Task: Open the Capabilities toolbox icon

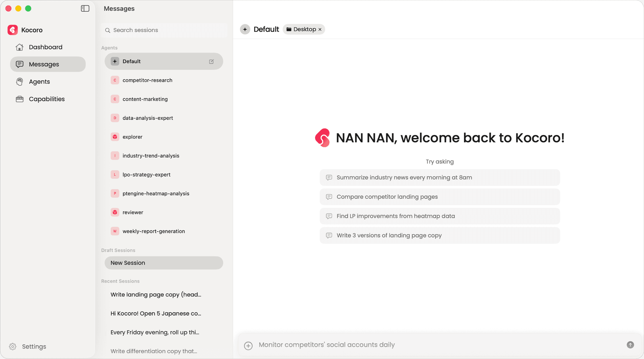Action: pyautogui.click(x=20, y=99)
